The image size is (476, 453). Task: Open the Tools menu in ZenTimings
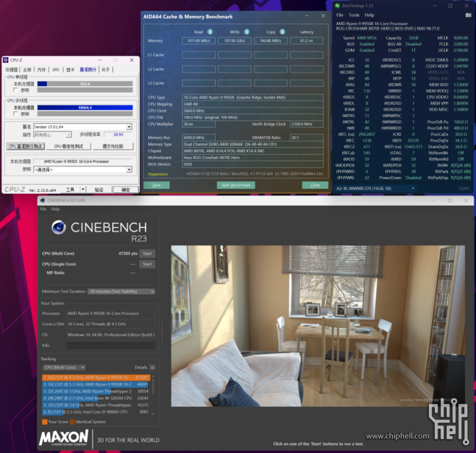pyautogui.click(x=354, y=15)
